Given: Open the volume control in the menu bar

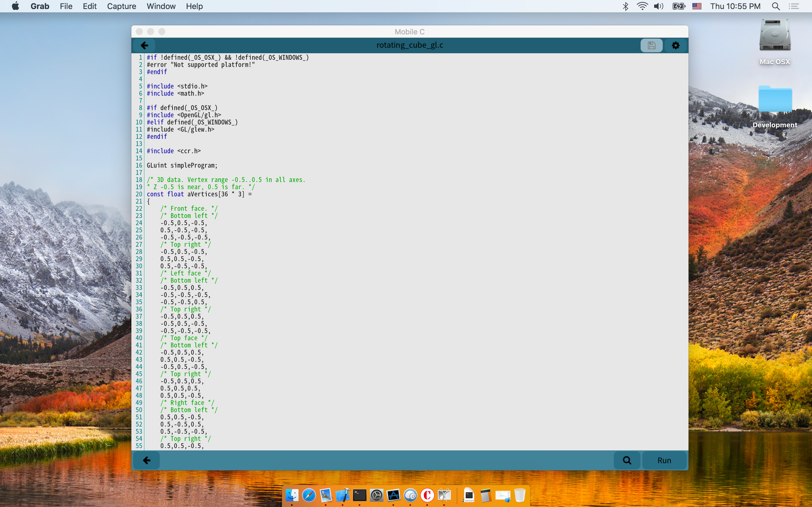Looking at the screenshot, I should (658, 6).
